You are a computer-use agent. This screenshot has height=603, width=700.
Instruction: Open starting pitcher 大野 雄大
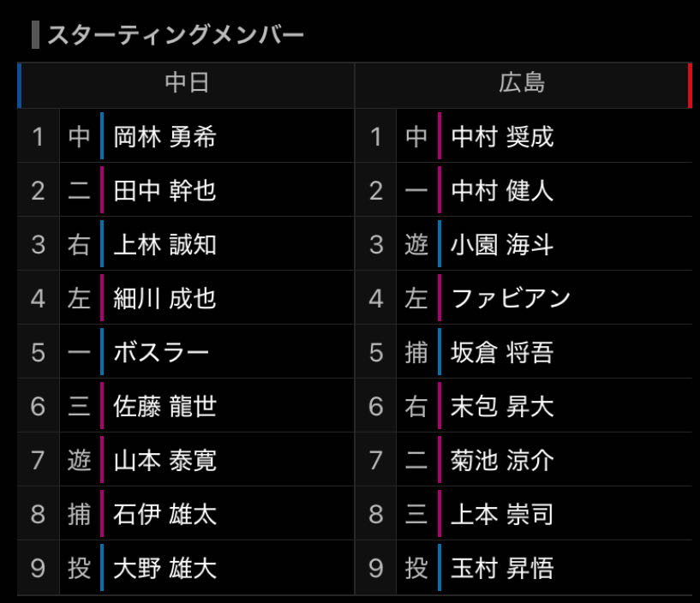(165, 568)
